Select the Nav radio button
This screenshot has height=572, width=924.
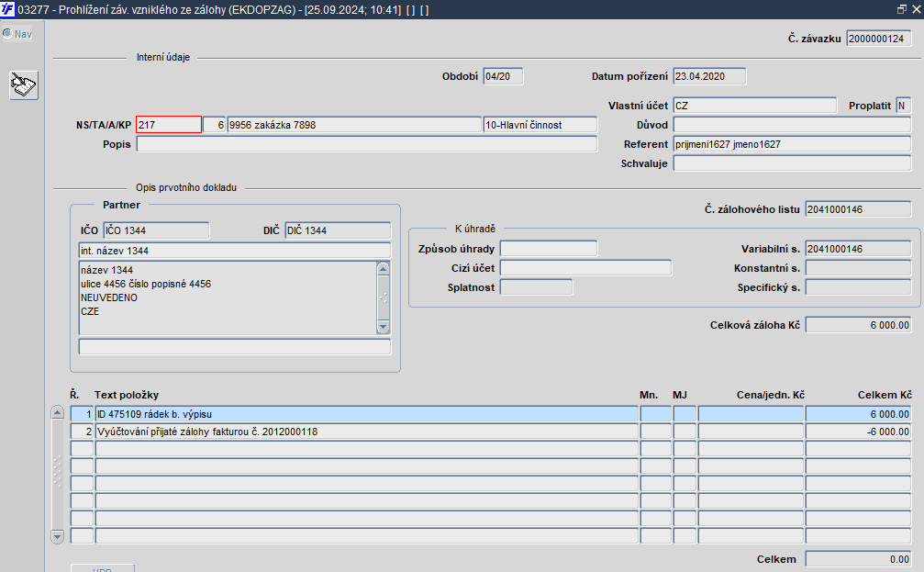click(x=7, y=34)
